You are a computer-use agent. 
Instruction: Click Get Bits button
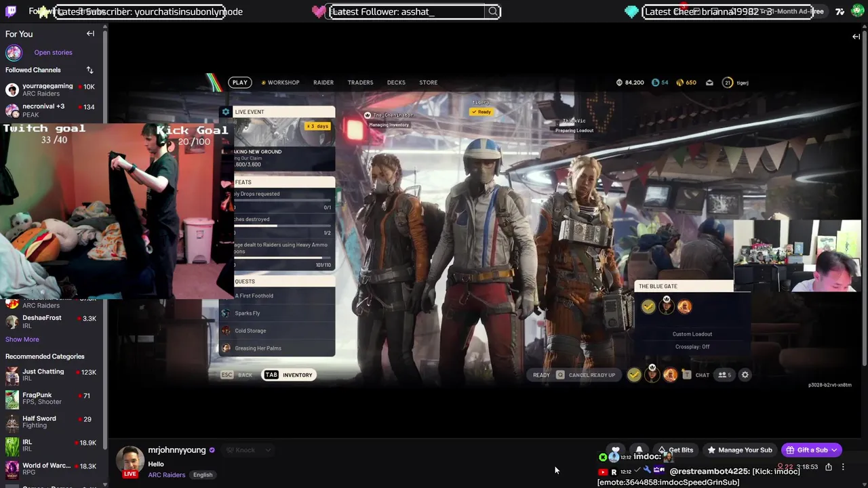click(676, 450)
